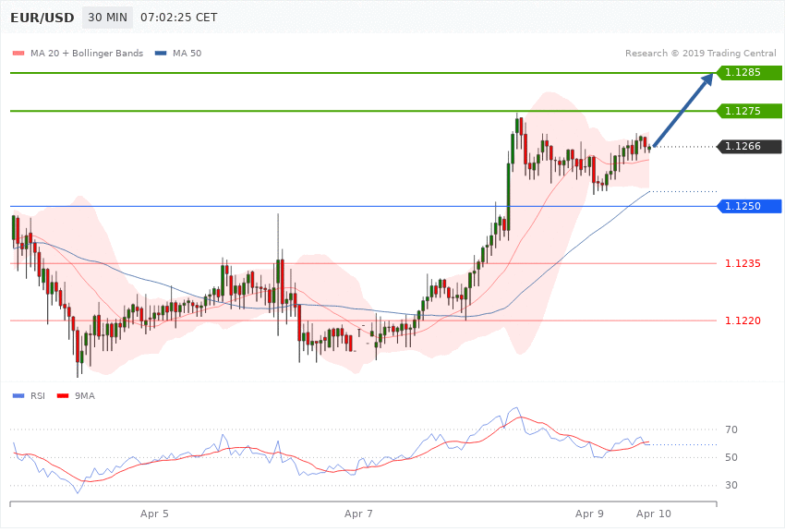Screen dimensions: 785x532
Task: Click the RSI 70 level label
Action: (x=731, y=429)
